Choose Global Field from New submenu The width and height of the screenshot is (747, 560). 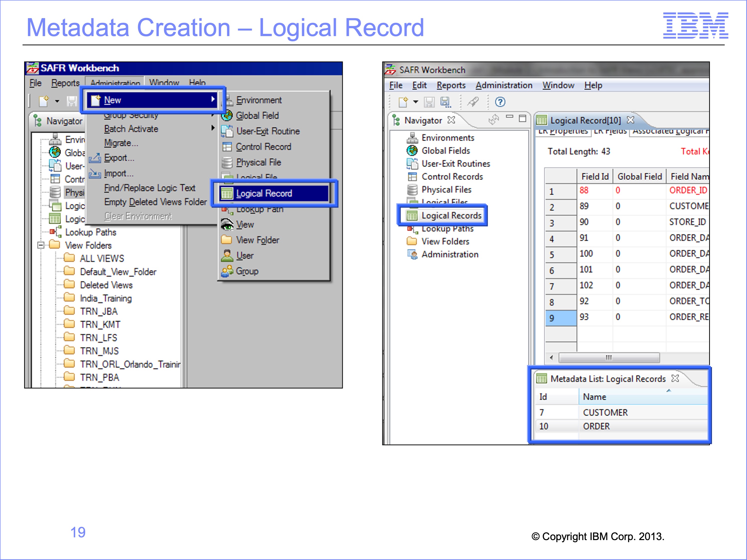tap(257, 116)
